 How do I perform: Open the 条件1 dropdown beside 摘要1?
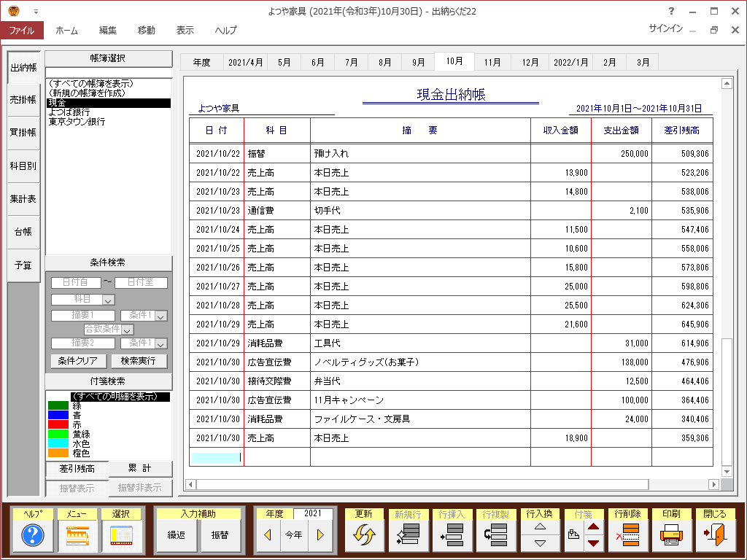(x=161, y=316)
